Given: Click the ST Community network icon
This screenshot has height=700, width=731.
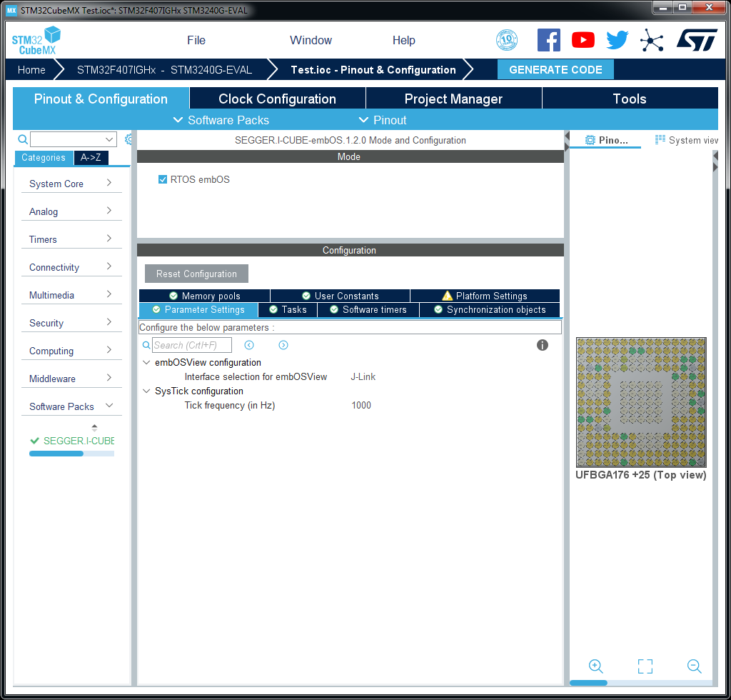Looking at the screenshot, I should tap(651, 40).
